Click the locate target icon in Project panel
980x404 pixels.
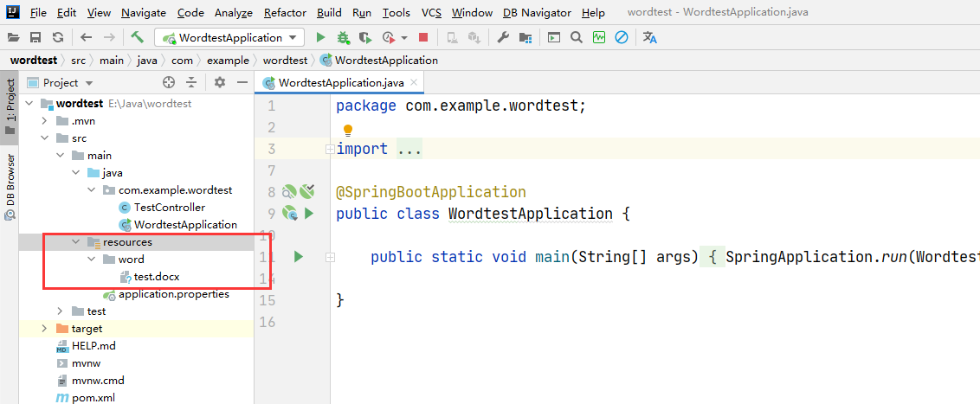click(168, 82)
